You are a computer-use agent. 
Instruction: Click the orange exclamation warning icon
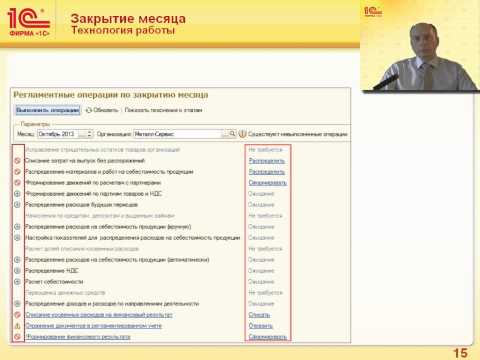(x=242, y=134)
